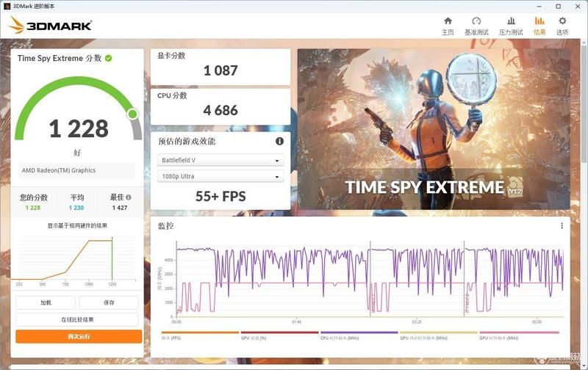Toggle the pink GPU 时钟频率 (MHz) legend
The image size is (588, 370).
click(519, 335)
